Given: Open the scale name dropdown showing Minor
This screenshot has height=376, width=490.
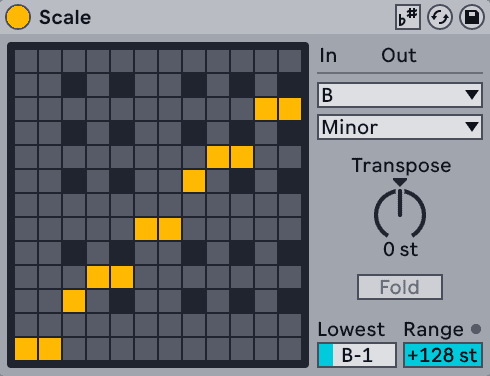Looking at the screenshot, I should 400,127.
